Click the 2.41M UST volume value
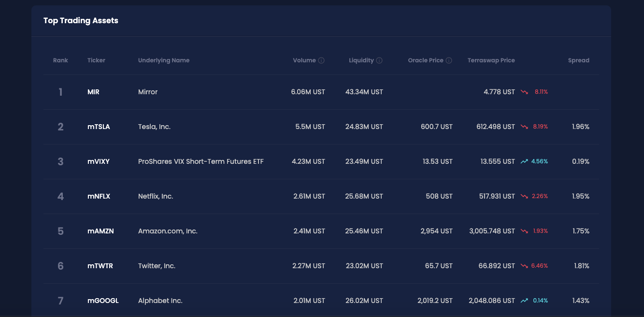Viewport: 644px width, 317px height. tap(309, 231)
